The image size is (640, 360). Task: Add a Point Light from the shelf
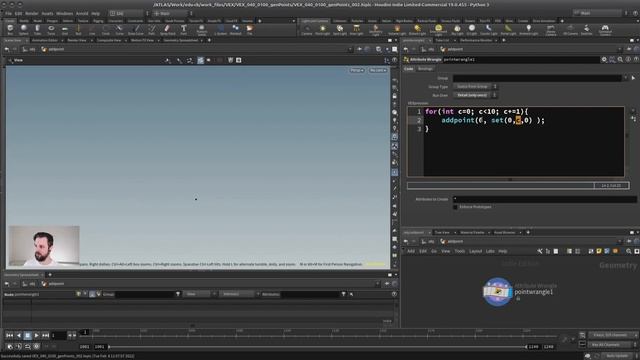[x=322, y=29]
